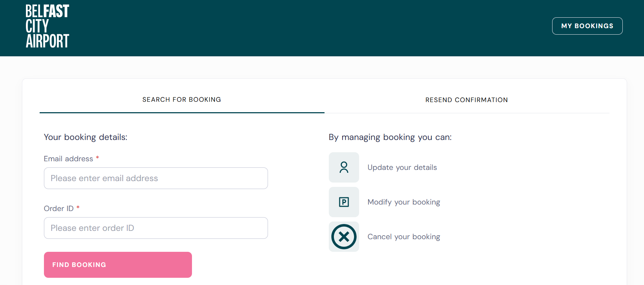The image size is (644, 285).
Task: Switch to Resend Confirmation tab
Action: 466,100
